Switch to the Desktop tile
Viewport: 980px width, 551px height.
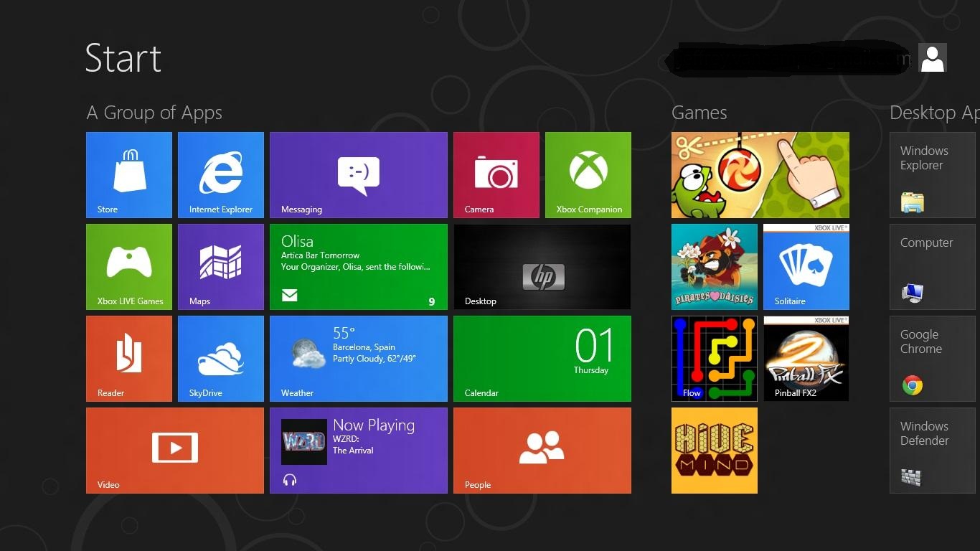click(x=542, y=267)
